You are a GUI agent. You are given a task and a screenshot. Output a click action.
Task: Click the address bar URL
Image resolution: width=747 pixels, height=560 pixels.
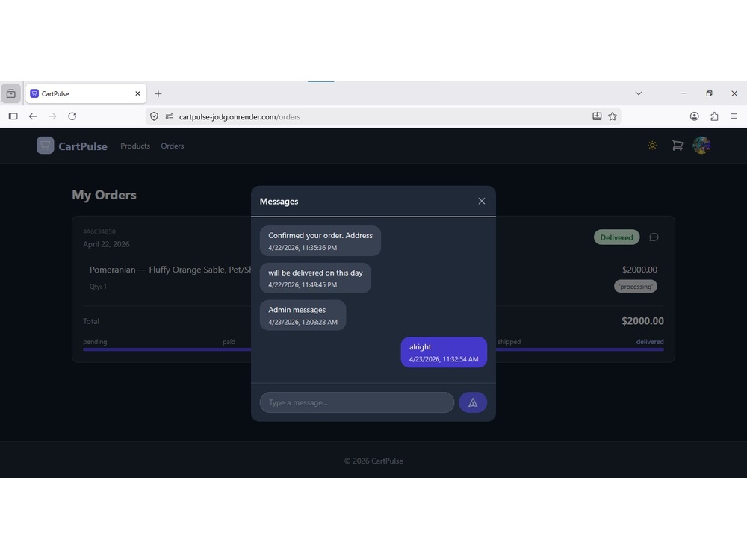click(x=240, y=116)
